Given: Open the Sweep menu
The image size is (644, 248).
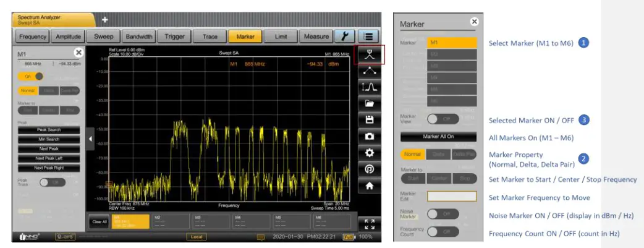Looking at the screenshot, I should 103,36.
